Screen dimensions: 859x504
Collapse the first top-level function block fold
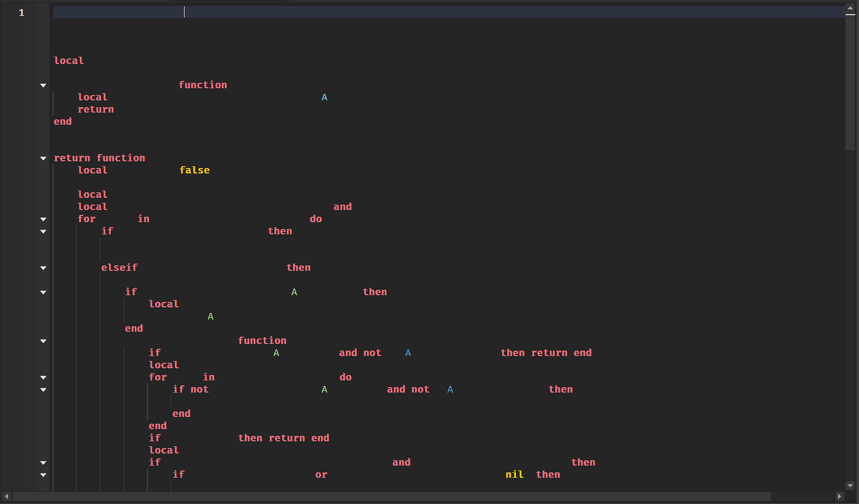coord(43,85)
